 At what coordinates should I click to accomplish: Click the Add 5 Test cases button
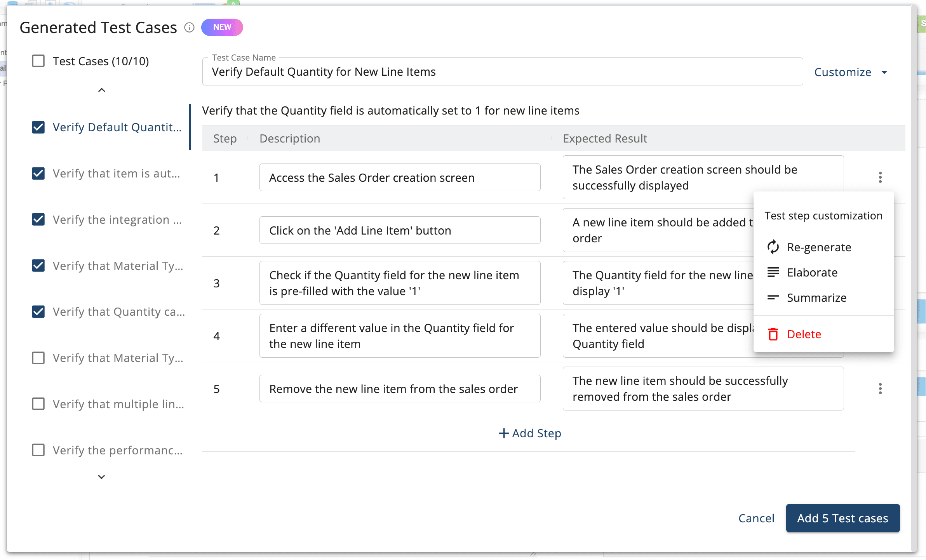click(x=842, y=518)
